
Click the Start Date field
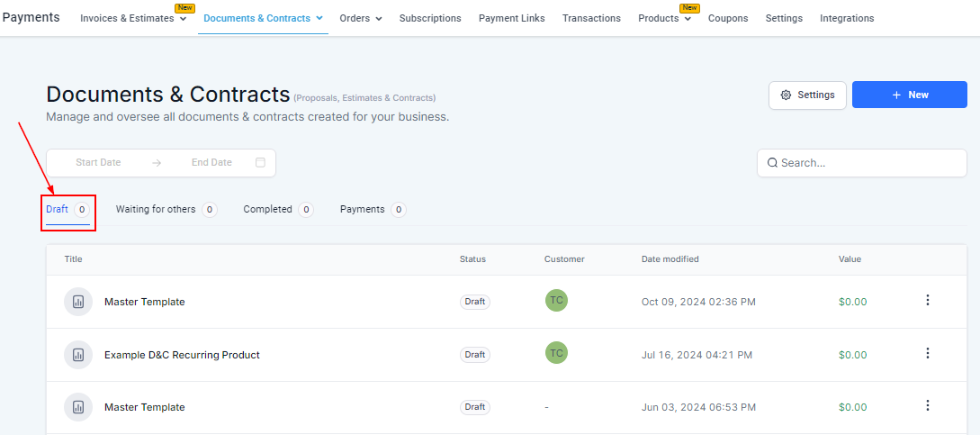[98, 163]
